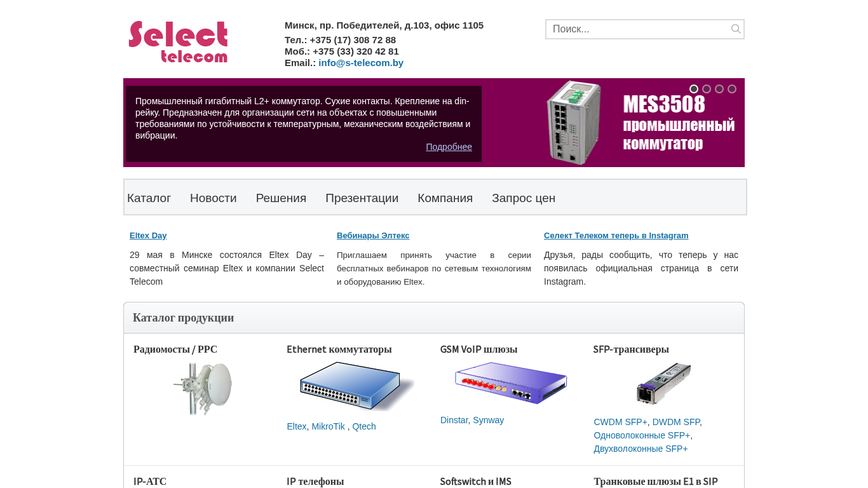Follow the Подробнее link in banner

tap(449, 147)
